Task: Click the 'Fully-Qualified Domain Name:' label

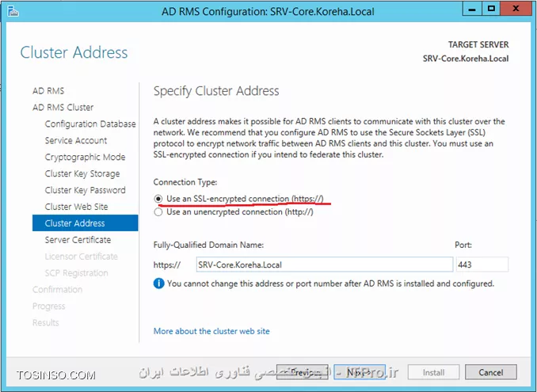Action: pos(208,245)
